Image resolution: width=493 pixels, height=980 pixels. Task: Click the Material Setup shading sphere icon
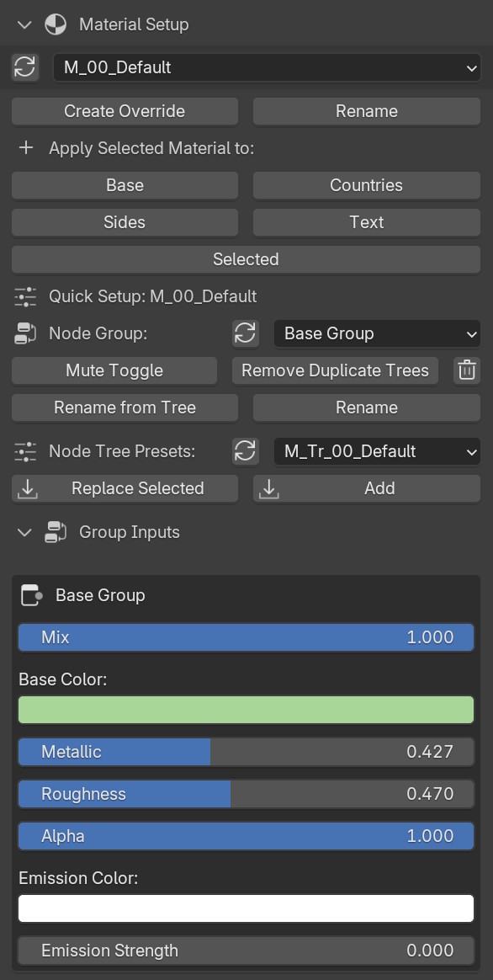(x=56, y=25)
